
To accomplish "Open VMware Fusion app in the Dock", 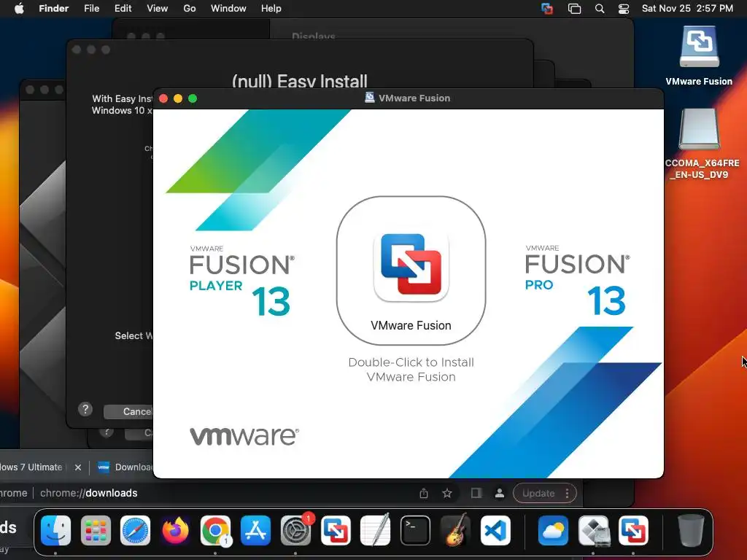I will pos(336,530).
